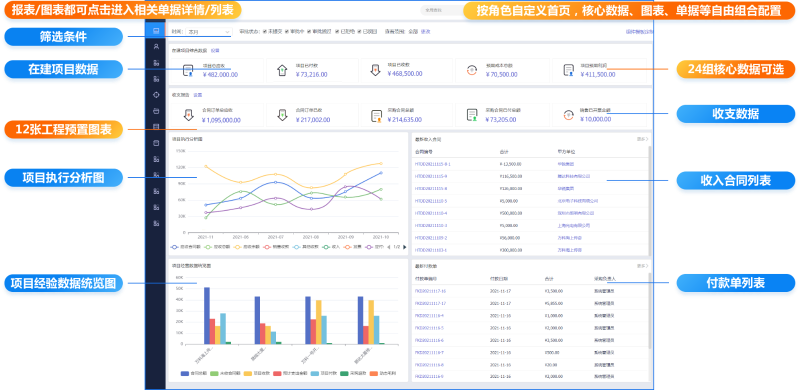The height and width of the screenshot is (390, 800).
Task: Click the up-arrow icon beside ¥73,216.00
Action: (281, 70)
